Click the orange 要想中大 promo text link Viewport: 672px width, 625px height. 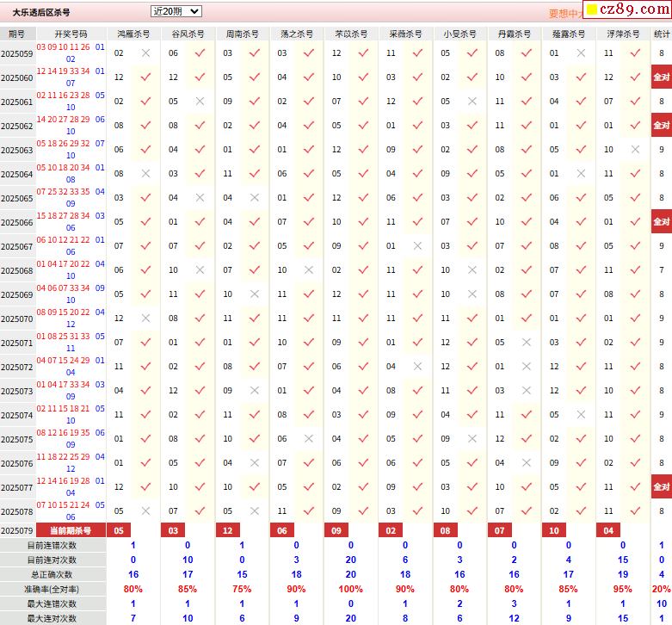click(565, 14)
